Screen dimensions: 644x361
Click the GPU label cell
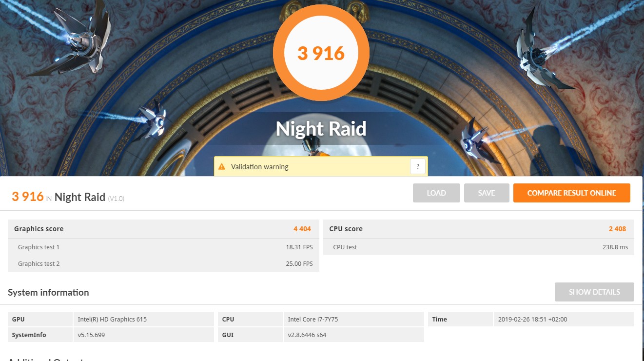click(x=40, y=319)
